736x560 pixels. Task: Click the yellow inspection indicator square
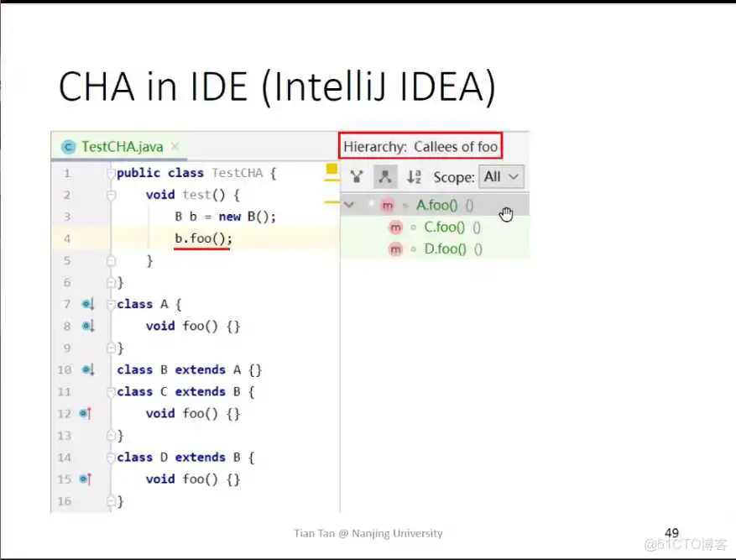331,170
